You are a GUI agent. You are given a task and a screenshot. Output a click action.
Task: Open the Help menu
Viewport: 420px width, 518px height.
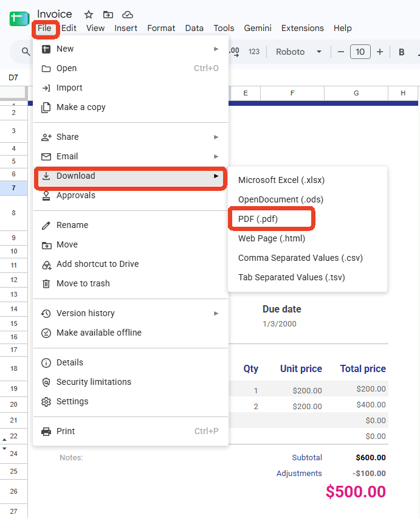click(342, 29)
